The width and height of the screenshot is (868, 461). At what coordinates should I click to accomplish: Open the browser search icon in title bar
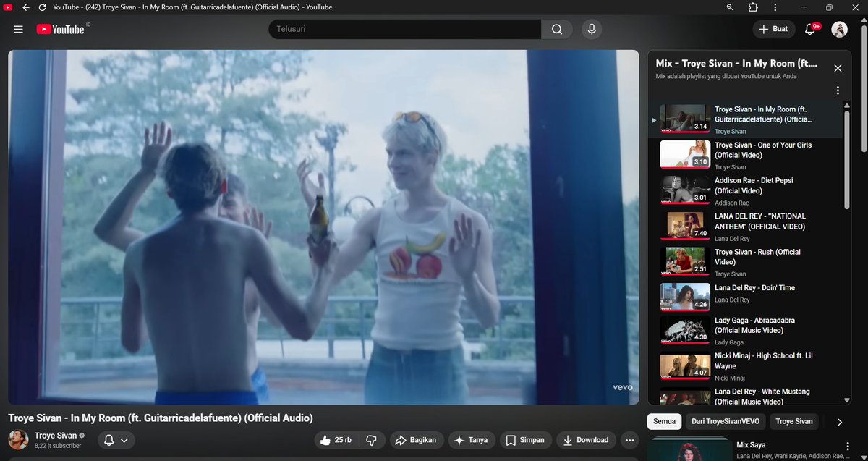coord(729,7)
